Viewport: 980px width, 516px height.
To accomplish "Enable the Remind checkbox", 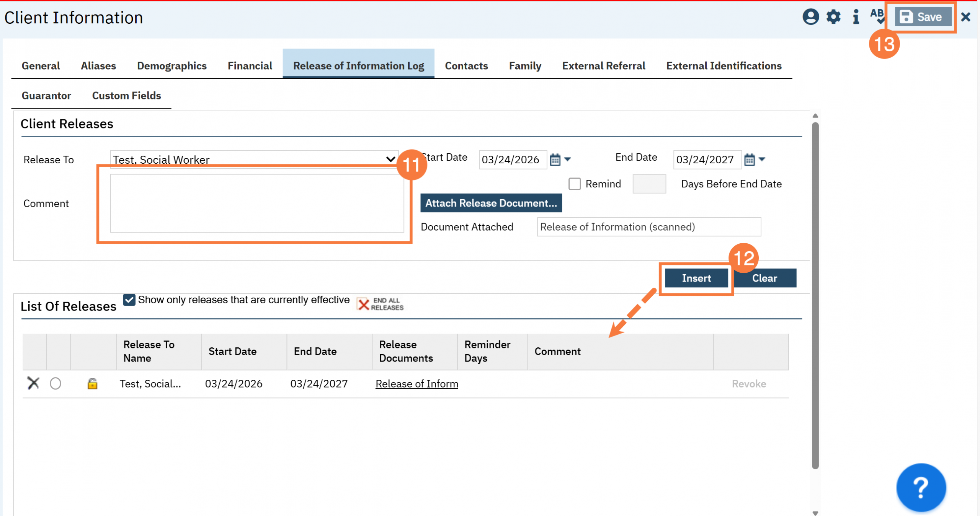I will (574, 184).
